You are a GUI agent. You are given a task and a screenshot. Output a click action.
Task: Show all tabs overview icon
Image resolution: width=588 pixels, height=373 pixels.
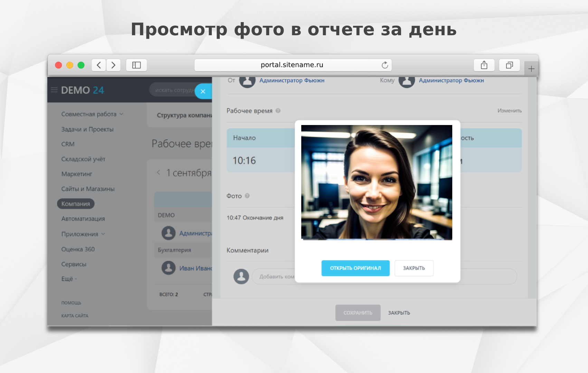509,65
